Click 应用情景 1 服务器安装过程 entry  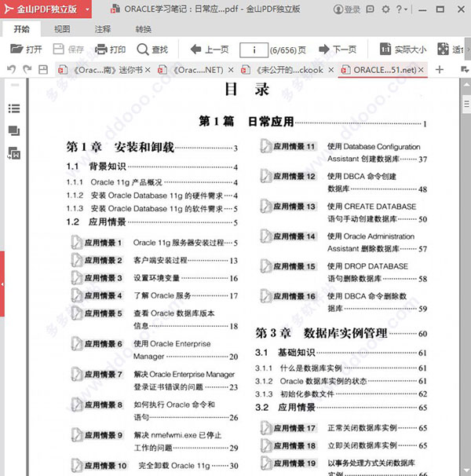[x=155, y=243]
